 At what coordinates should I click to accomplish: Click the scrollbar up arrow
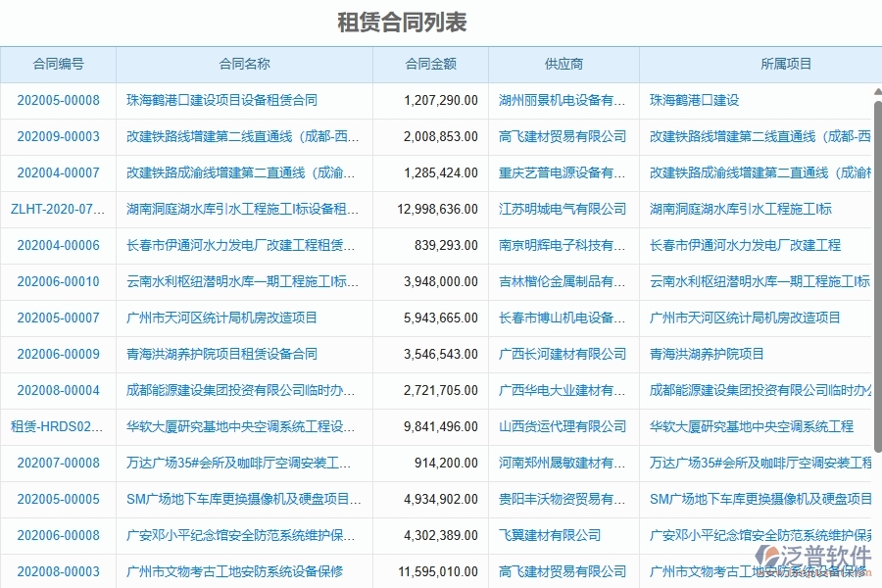coord(872,89)
